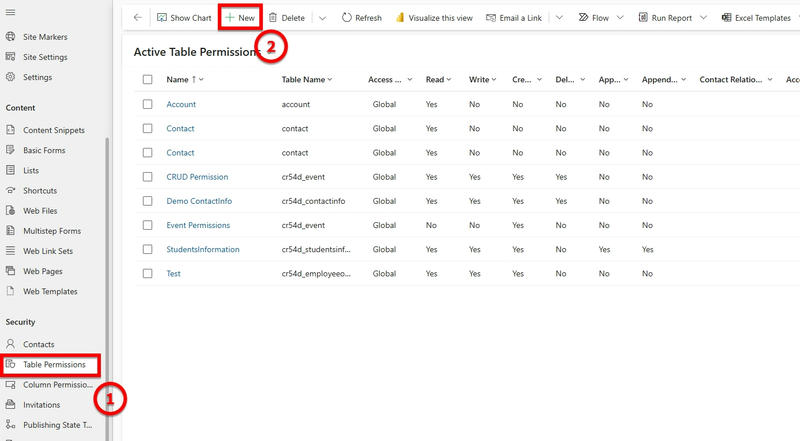
Task: Open Site Markers in the sidebar
Action: pyautogui.click(x=45, y=37)
